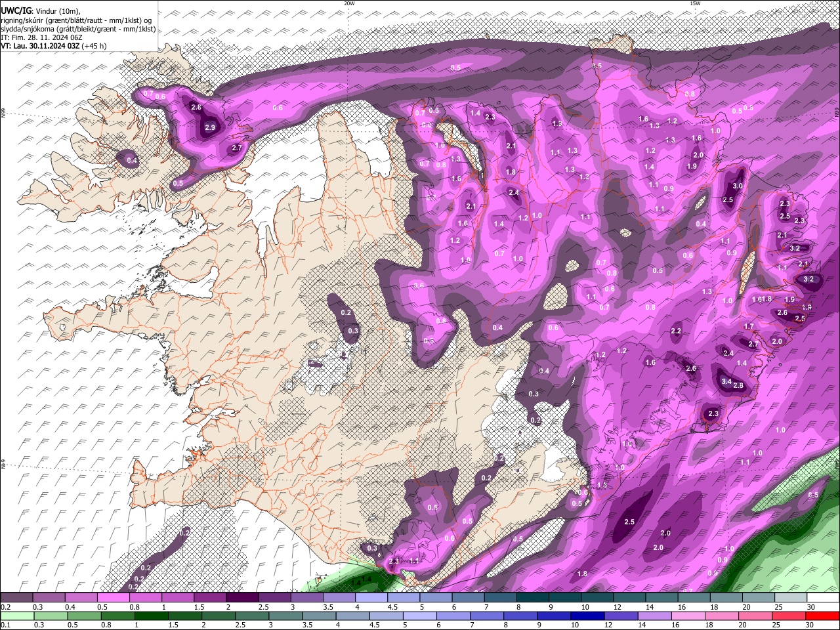840x630 pixels.
Task: Click the 'slydda/snjókoma' legend description line
Action: tap(78, 29)
